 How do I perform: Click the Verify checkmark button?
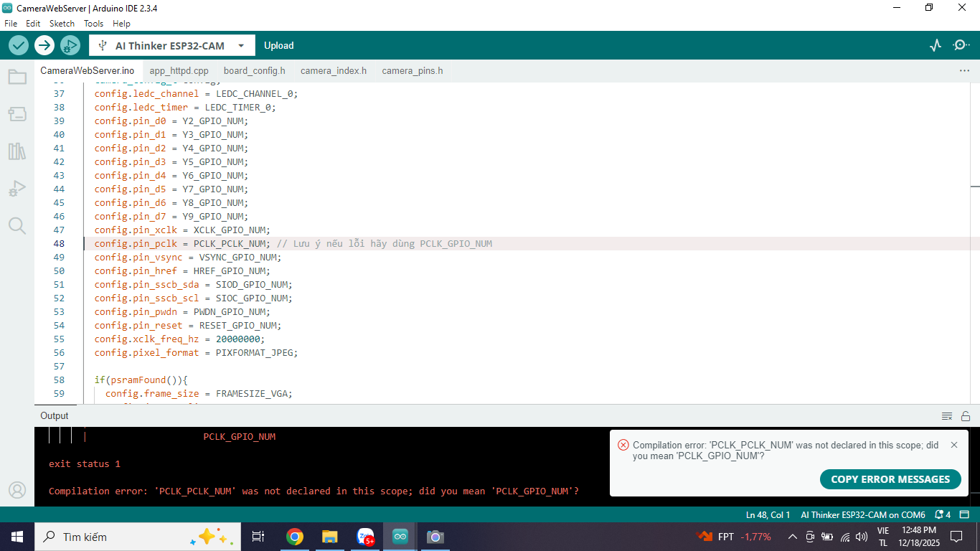coord(19,45)
